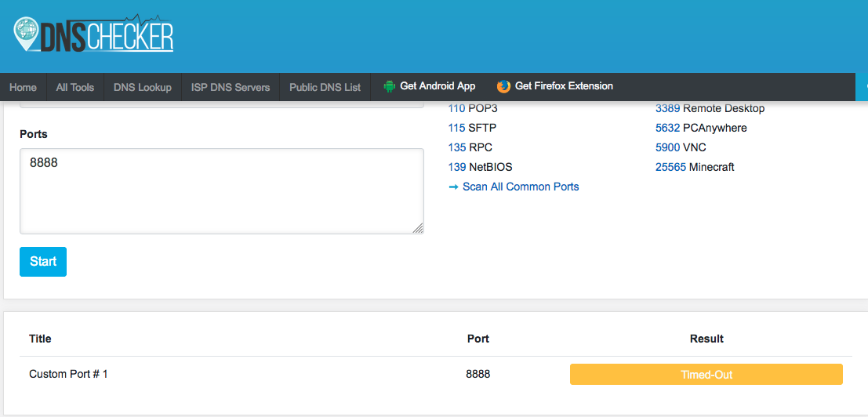Open the All Tools menu item
The height and width of the screenshot is (417, 868).
[x=75, y=87]
